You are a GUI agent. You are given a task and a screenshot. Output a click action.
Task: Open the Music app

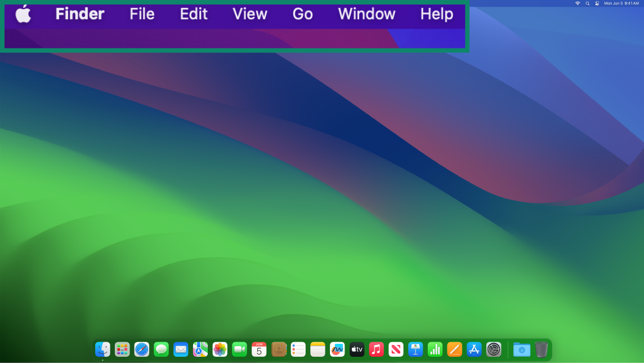(x=377, y=349)
